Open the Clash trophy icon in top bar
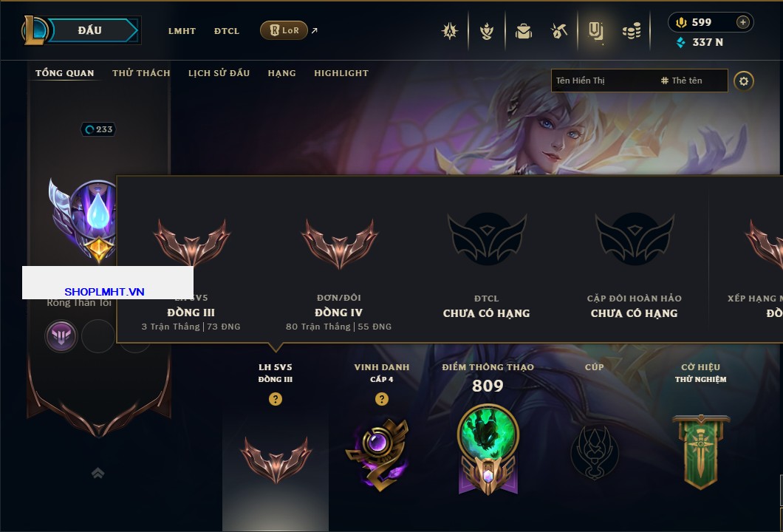This screenshot has height=532, width=783. tap(486, 31)
